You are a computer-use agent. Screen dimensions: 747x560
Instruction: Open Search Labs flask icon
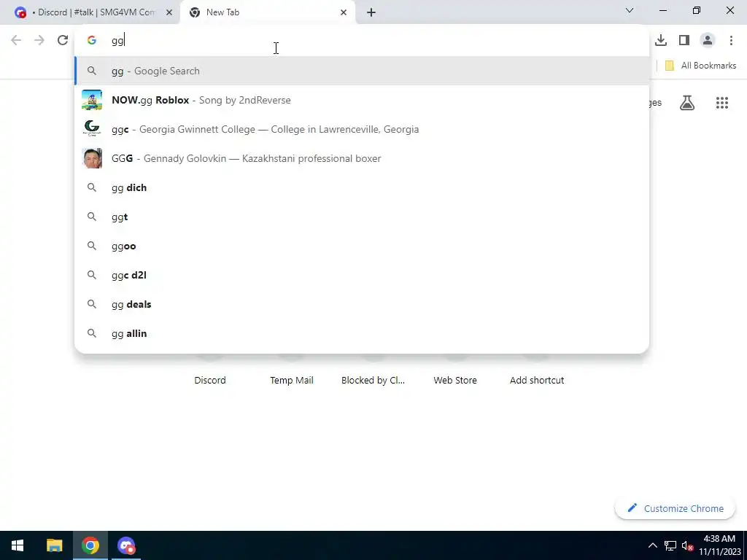pyautogui.click(x=687, y=102)
